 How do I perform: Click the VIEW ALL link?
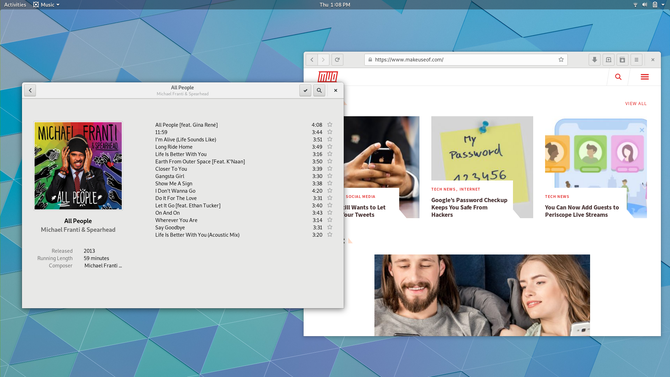(636, 103)
